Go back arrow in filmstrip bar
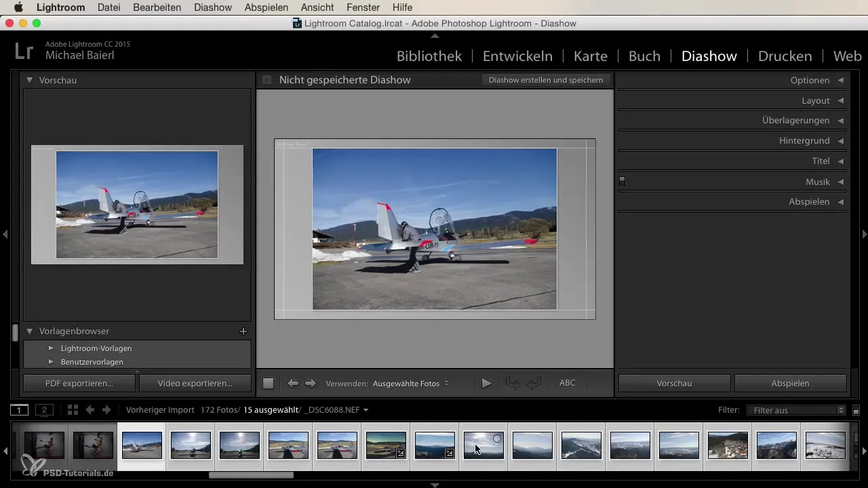This screenshot has height=488, width=868. 90,410
